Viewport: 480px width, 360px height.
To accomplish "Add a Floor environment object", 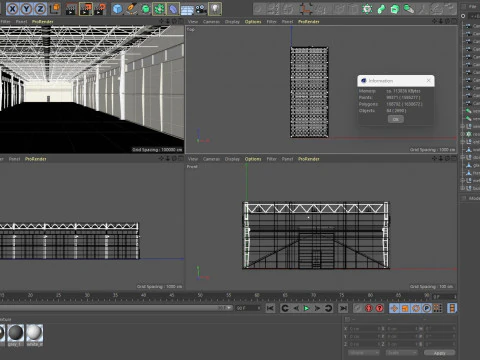I will [187, 9].
